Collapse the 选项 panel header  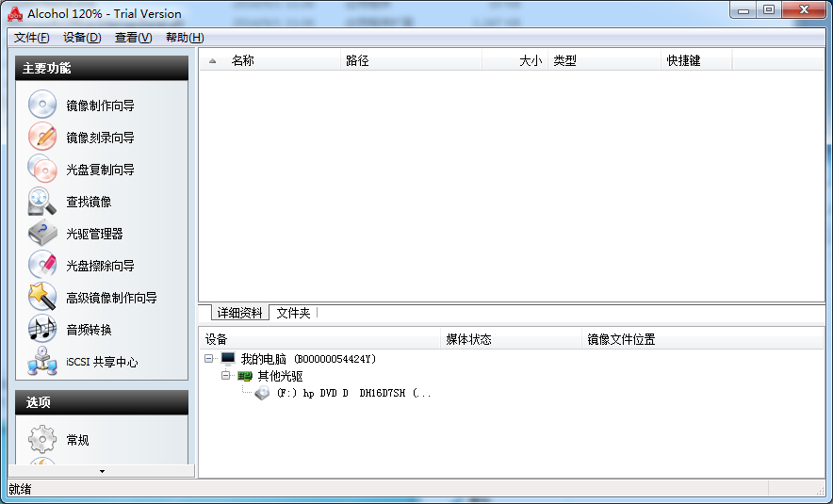point(102,402)
